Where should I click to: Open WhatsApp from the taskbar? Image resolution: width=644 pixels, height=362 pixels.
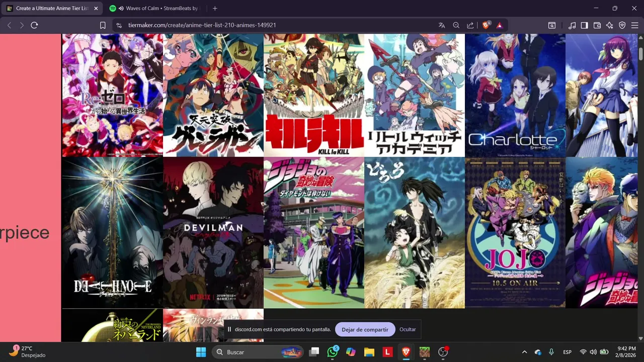pyautogui.click(x=333, y=352)
